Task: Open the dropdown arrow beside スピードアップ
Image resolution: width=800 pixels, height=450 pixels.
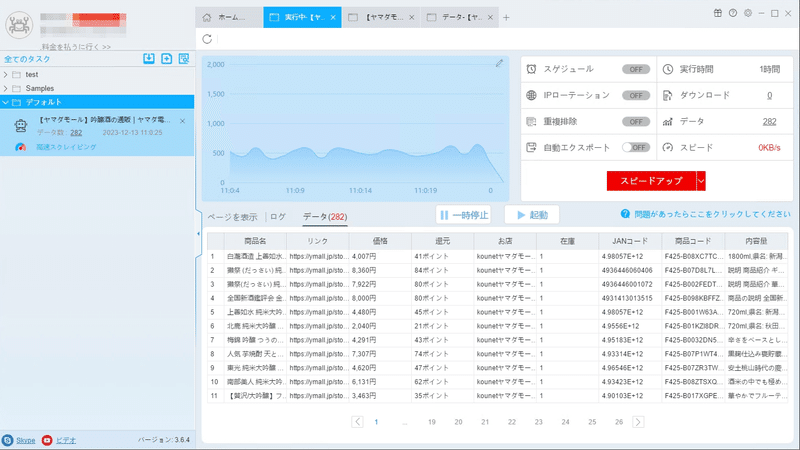Action: coord(701,181)
